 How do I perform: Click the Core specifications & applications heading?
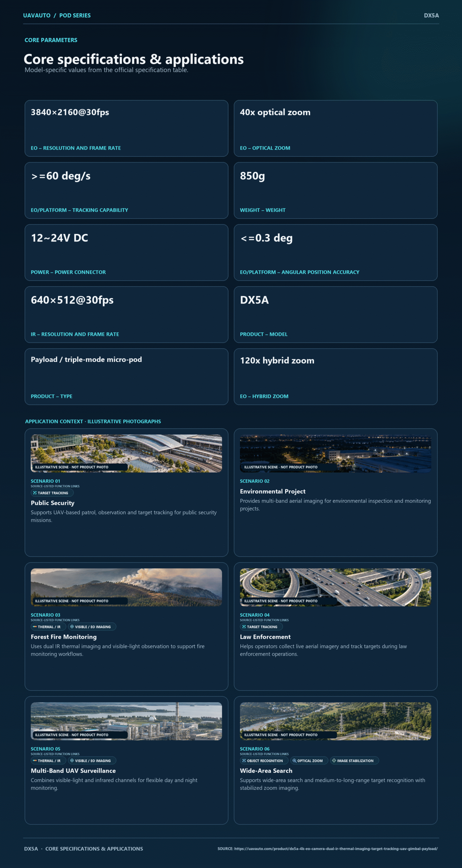click(134, 59)
